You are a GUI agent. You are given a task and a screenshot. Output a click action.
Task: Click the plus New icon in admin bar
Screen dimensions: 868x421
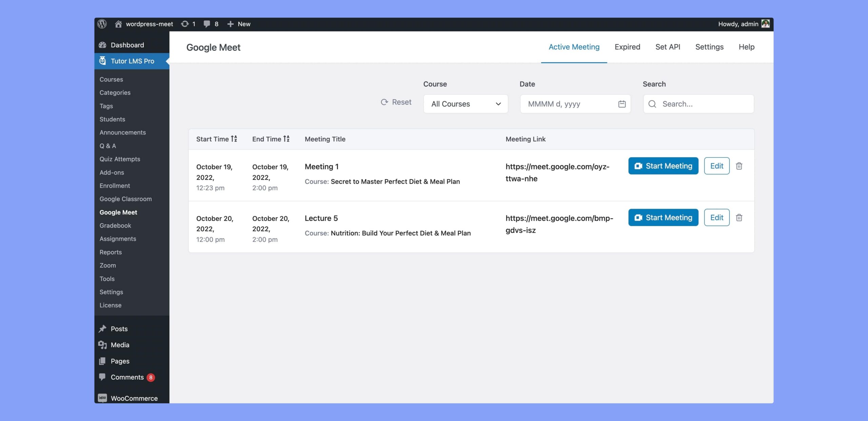tap(230, 24)
